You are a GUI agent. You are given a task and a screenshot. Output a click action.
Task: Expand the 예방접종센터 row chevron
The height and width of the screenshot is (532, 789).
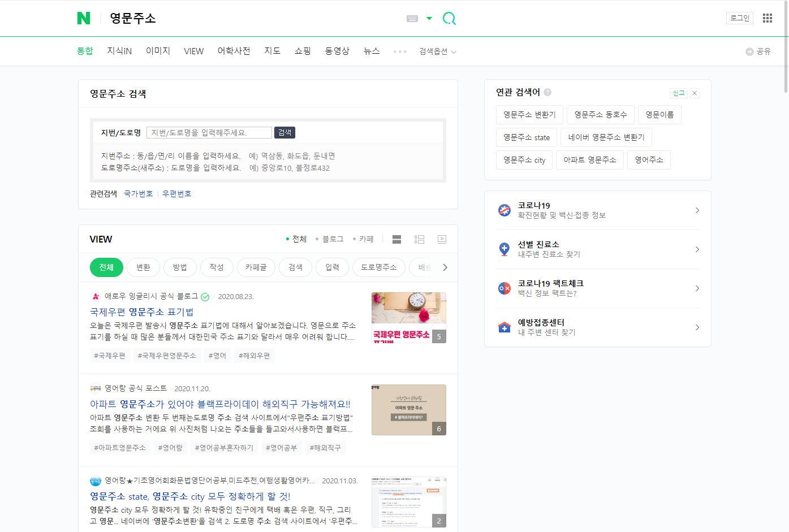point(697,327)
